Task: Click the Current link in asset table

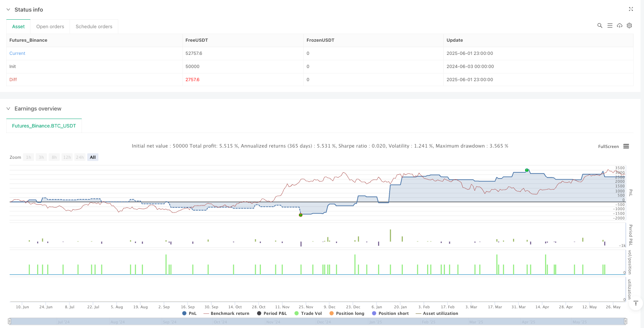Action: click(x=17, y=53)
